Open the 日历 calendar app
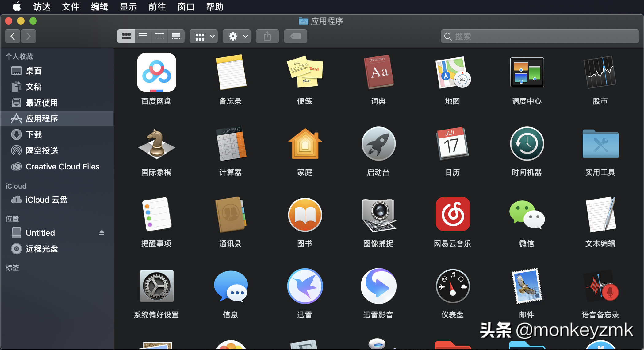The height and width of the screenshot is (350, 644). [453, 144]
